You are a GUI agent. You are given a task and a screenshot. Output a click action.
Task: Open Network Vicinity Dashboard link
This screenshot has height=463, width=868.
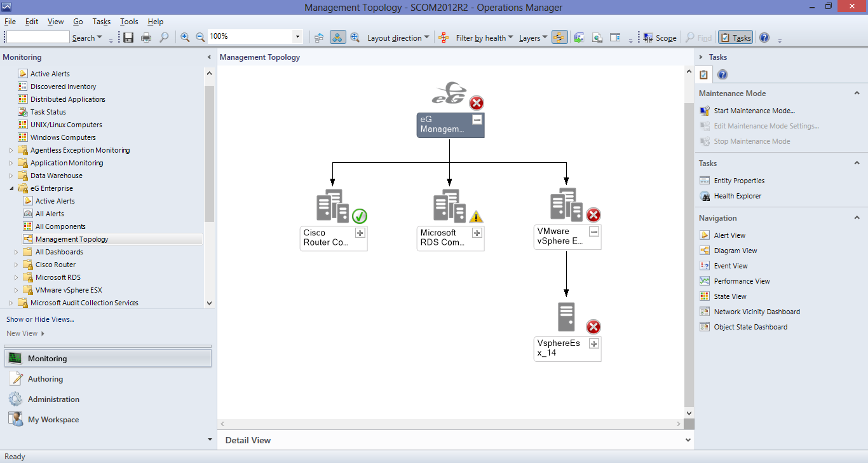click(757, 312)
